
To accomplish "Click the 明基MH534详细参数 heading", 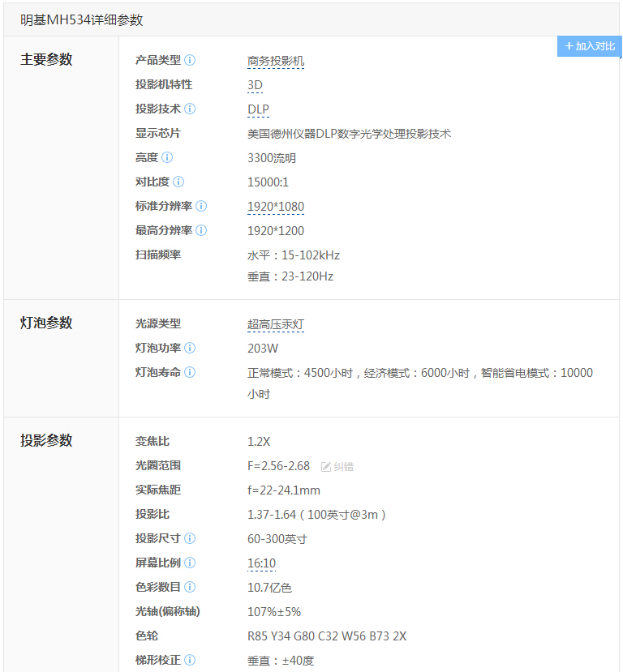I will (81, 19).
